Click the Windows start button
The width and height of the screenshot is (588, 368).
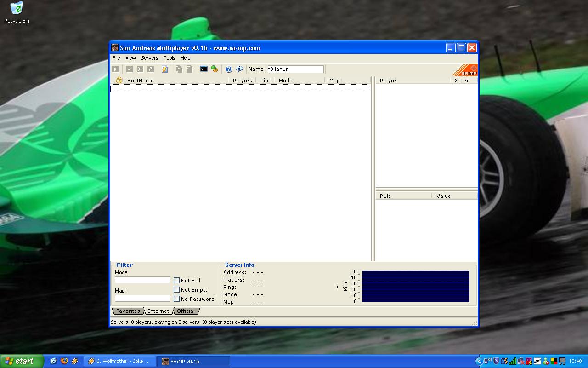click(22, 361)
